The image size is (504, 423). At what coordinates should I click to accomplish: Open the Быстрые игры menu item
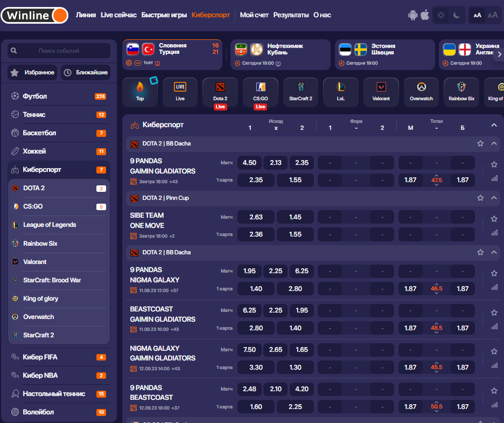tap(164, 15)
